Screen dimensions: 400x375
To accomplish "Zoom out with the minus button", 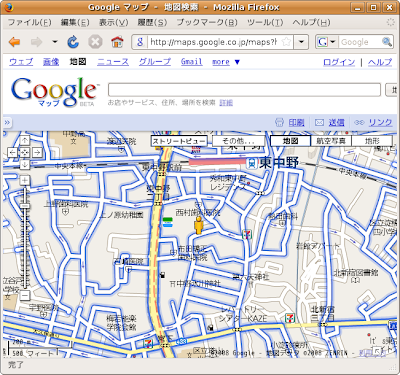I will tap(25, 295).
